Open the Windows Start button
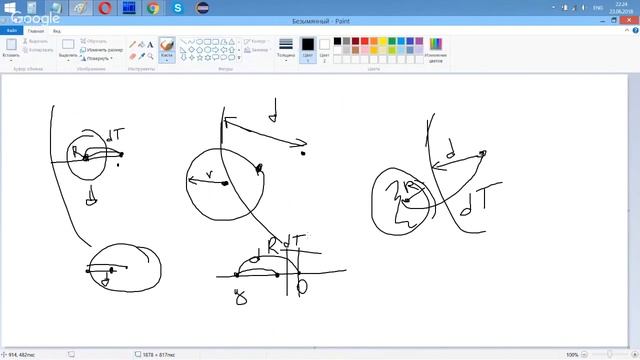The height and width of the screenshot is (360, 640). (x=10, y=8)
